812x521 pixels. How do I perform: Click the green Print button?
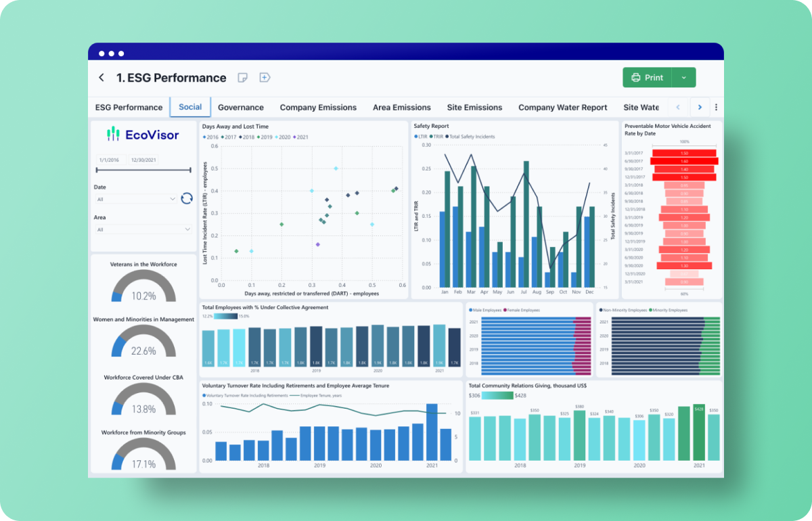(647, 78)
